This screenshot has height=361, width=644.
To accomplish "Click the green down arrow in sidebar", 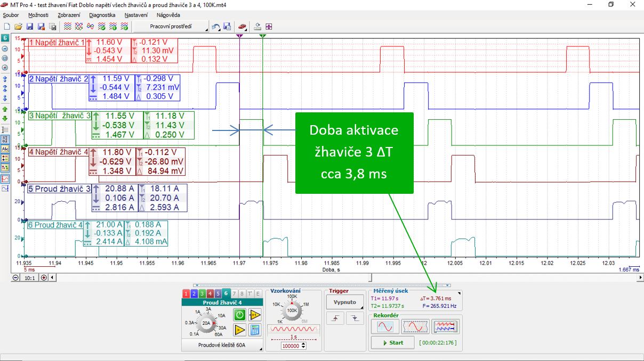I will tap(5, 118).
